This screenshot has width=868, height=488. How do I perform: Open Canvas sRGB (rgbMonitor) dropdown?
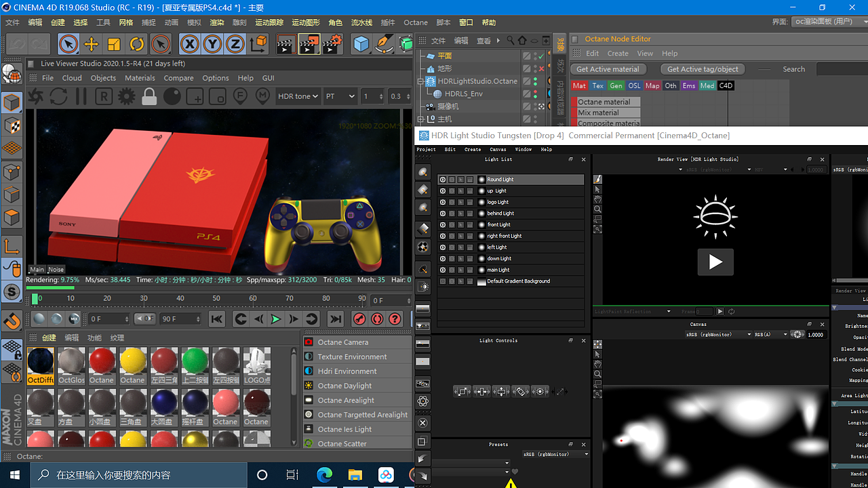719,334
